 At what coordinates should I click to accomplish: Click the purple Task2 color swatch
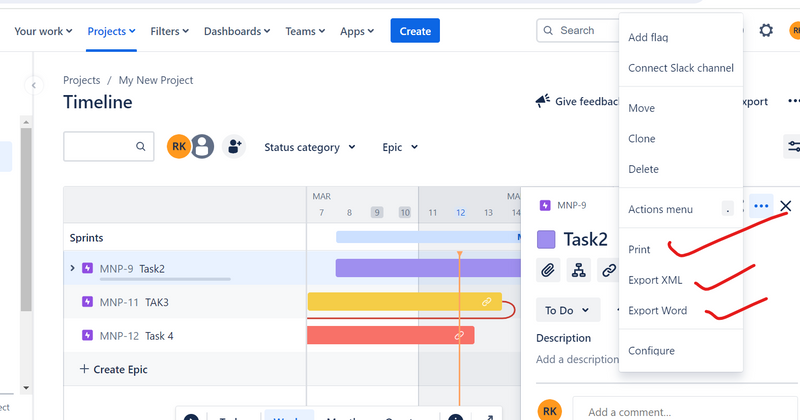[546, 239]
